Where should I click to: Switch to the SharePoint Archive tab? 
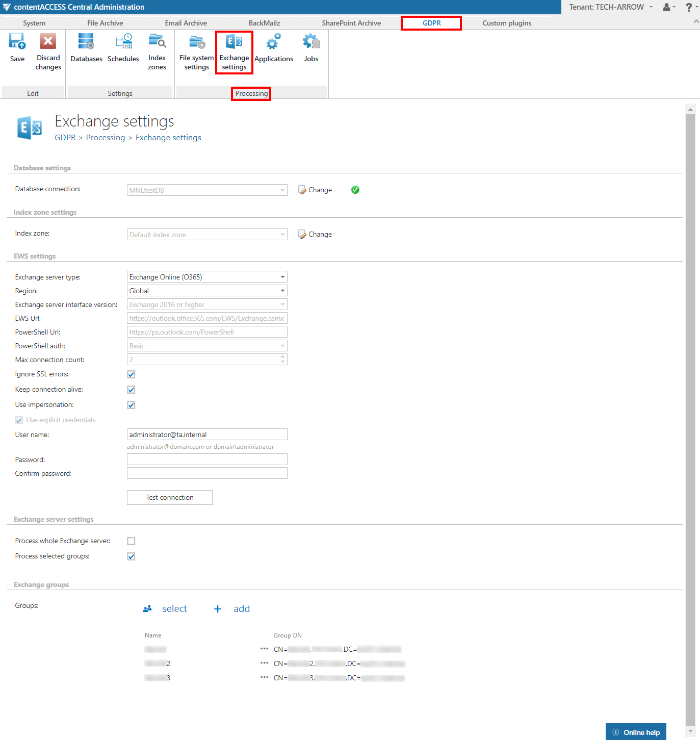[351, 23]
